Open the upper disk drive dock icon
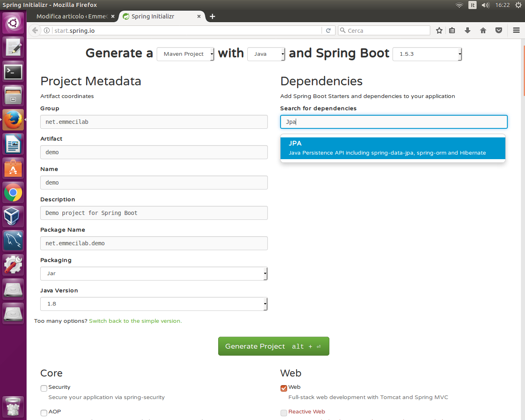The height and width of the screenshot is (420, 525). coord(13,289)
